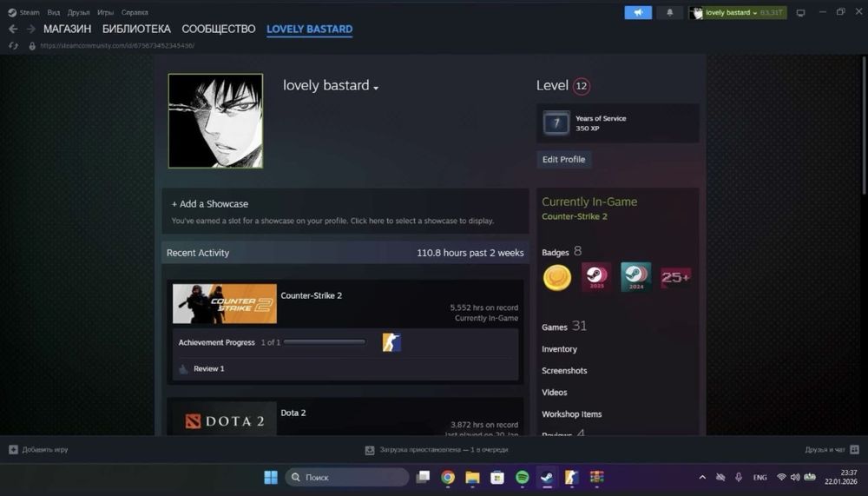868x496 pixels.
Task: Open Друзья и чат panel
Action: coord(832,449)
